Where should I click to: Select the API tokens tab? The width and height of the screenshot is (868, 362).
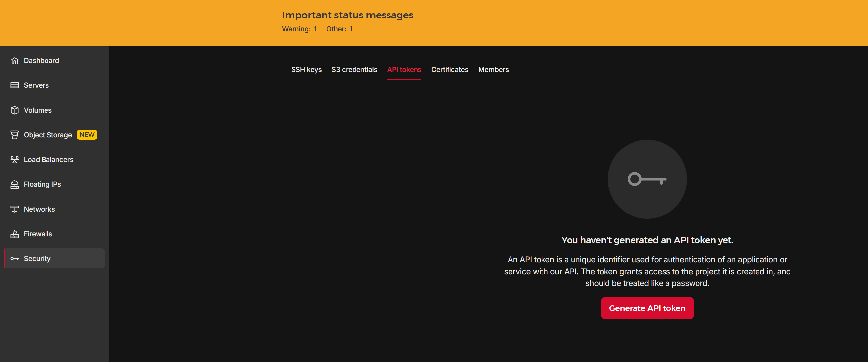(x=404, y=69)
